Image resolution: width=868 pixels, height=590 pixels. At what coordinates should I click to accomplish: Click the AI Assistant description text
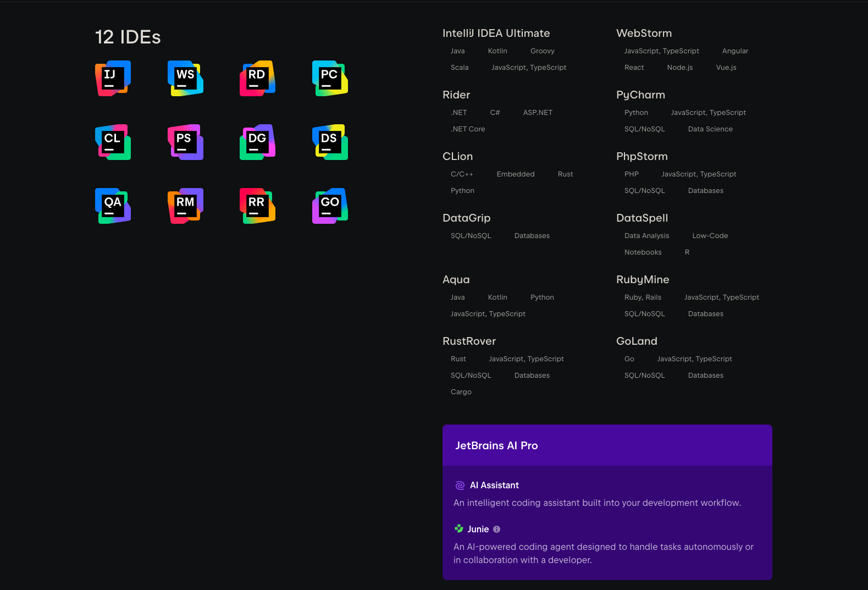(597, 503)
